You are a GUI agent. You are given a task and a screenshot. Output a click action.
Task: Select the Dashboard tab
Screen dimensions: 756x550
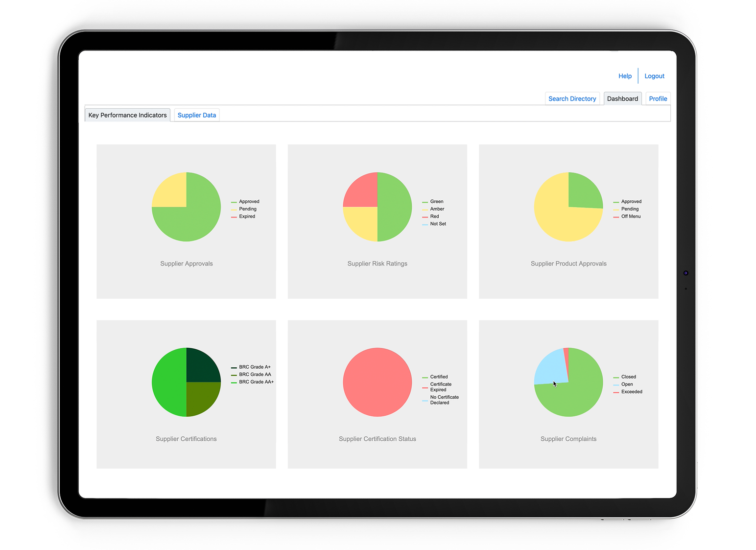(x=622, y=98)
